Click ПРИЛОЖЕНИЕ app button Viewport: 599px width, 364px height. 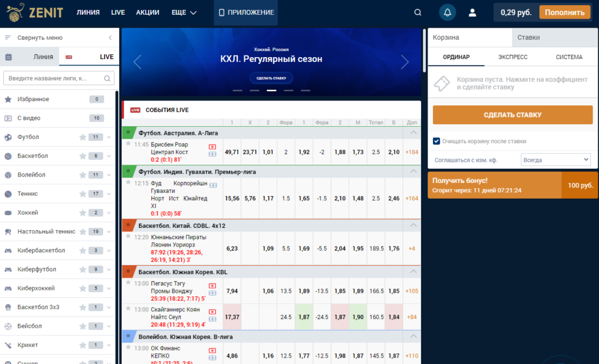click(246, 13)
